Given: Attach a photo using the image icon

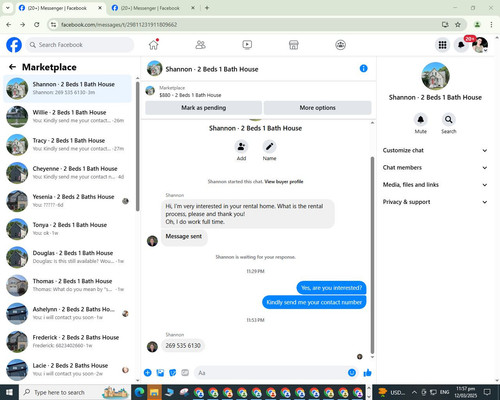Looking at the screenshot, I should (x=160, y=373).
